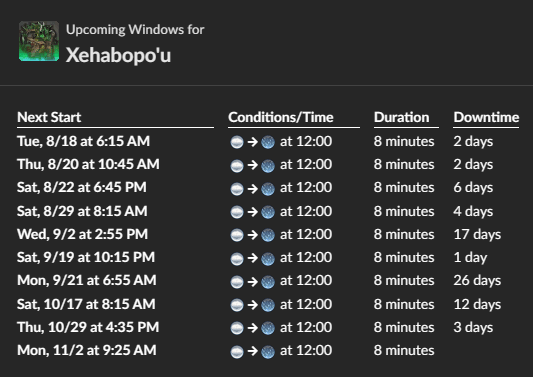Screen dimensions: 533x377
Task: Click the rain weather icon in the Tue 8/18 row
Action: (268, 142)
